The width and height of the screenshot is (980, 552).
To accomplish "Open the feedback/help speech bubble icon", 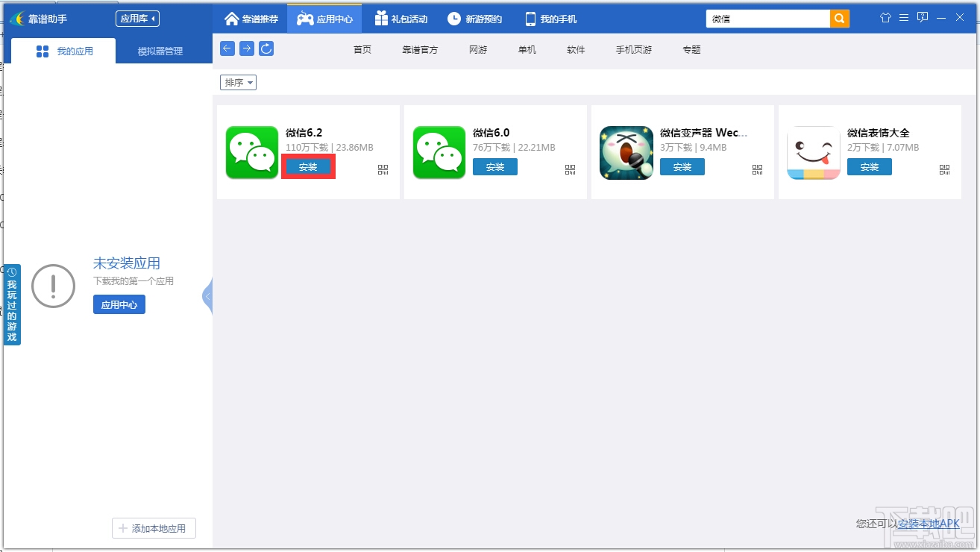I will click(x=922, y=16).
